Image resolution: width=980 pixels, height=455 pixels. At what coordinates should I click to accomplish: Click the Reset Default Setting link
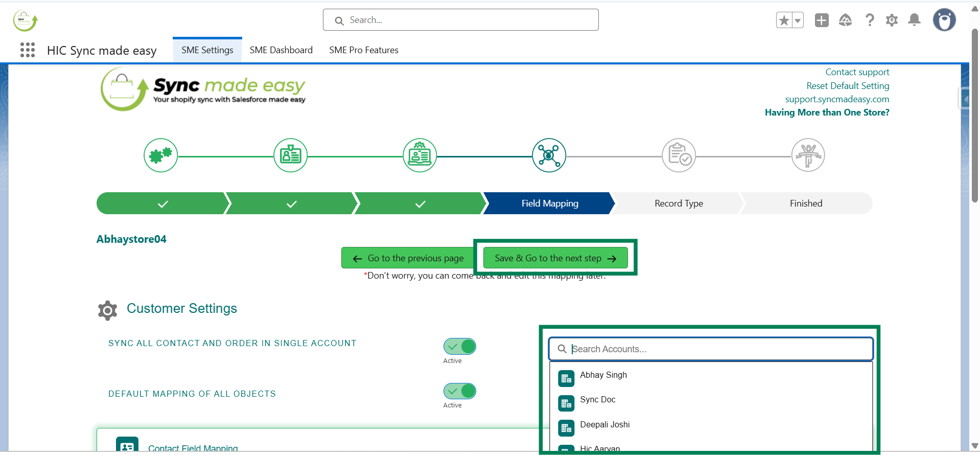point(848,86)
